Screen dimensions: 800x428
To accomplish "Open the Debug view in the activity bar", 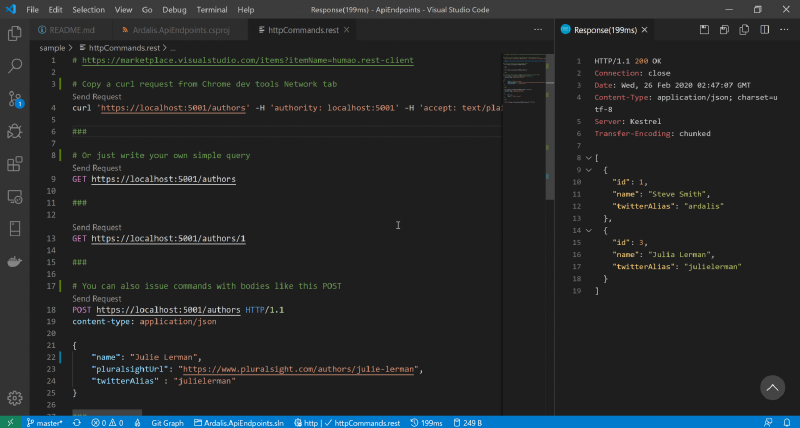I will click(x=15, y=132).
